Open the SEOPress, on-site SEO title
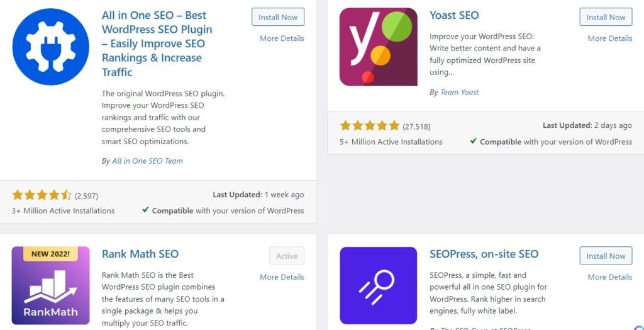 [484, 254]
